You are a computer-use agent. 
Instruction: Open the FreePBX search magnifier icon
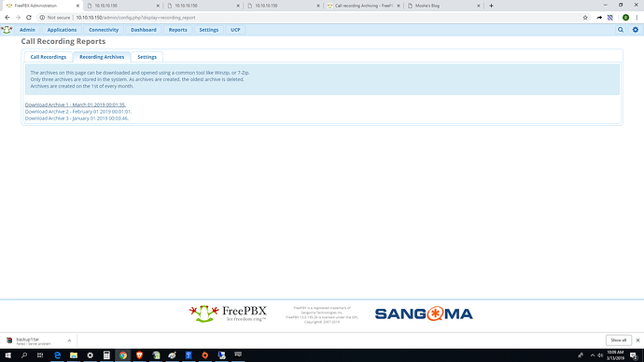coord(621,30)
